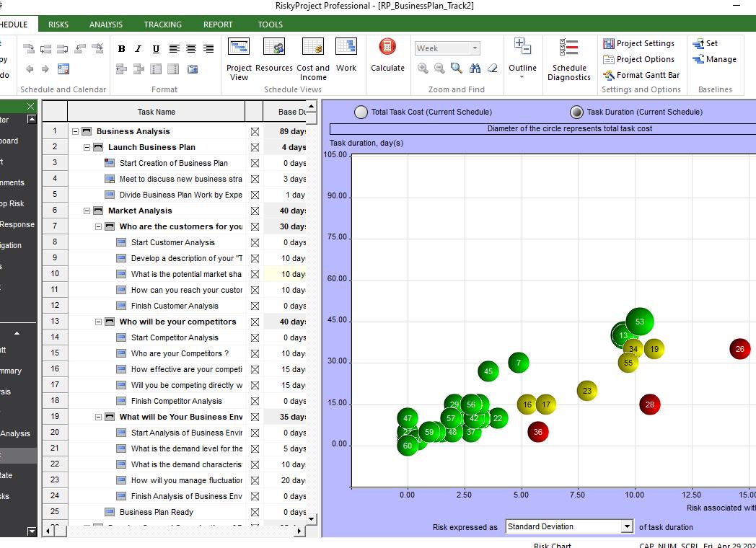
Task: Switch to the REPORT ribbon tab
Action: [218, 25]
